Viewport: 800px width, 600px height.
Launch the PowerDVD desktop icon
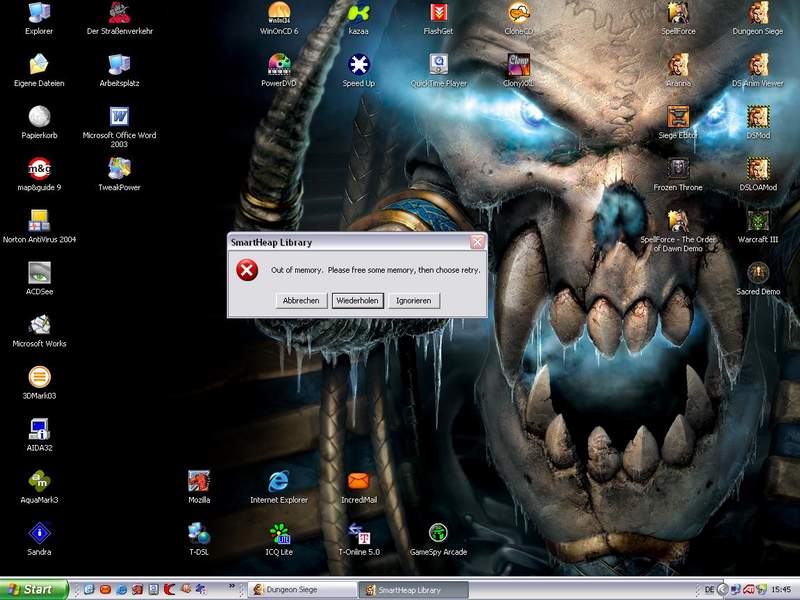click(x=279, y=65)
